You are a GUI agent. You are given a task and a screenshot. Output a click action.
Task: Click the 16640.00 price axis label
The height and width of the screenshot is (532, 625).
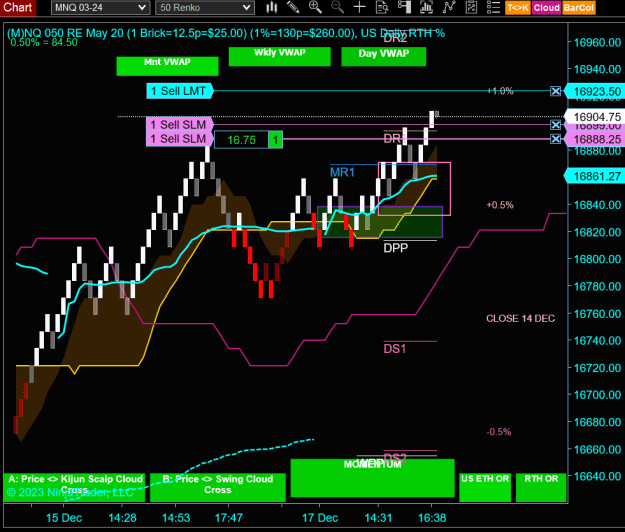597,476
